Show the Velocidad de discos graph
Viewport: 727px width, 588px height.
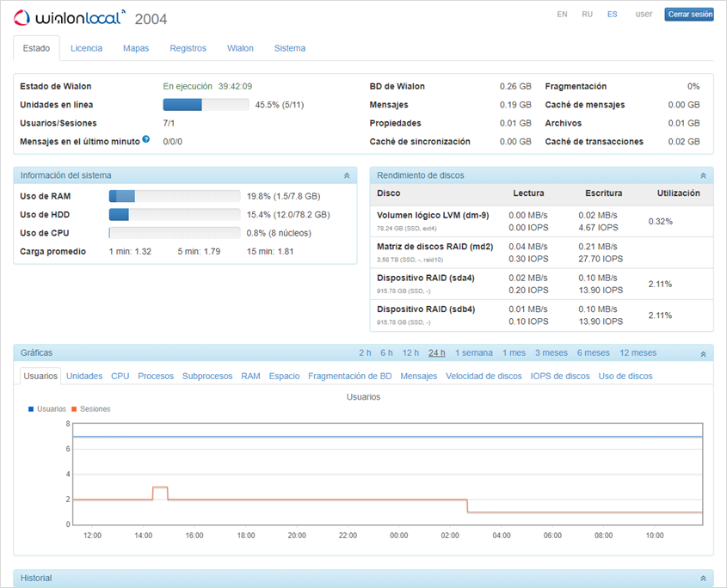(x=484, y=377)
